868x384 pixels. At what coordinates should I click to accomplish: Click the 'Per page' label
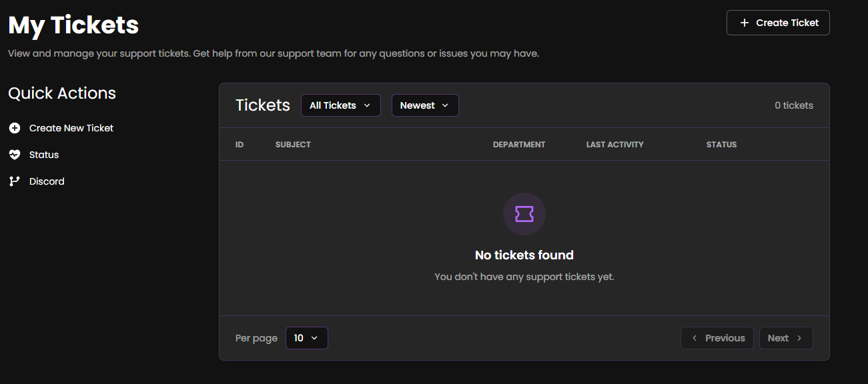click(256, 338)
